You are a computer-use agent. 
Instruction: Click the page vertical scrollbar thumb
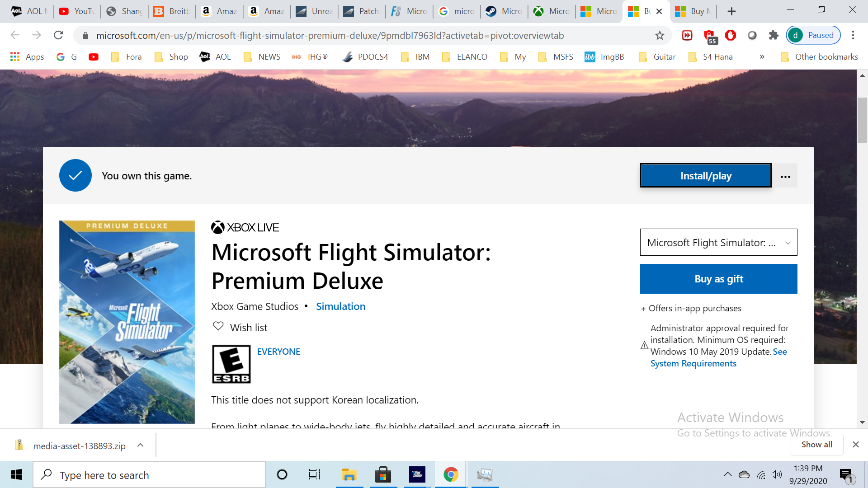(x=862, y=120)
